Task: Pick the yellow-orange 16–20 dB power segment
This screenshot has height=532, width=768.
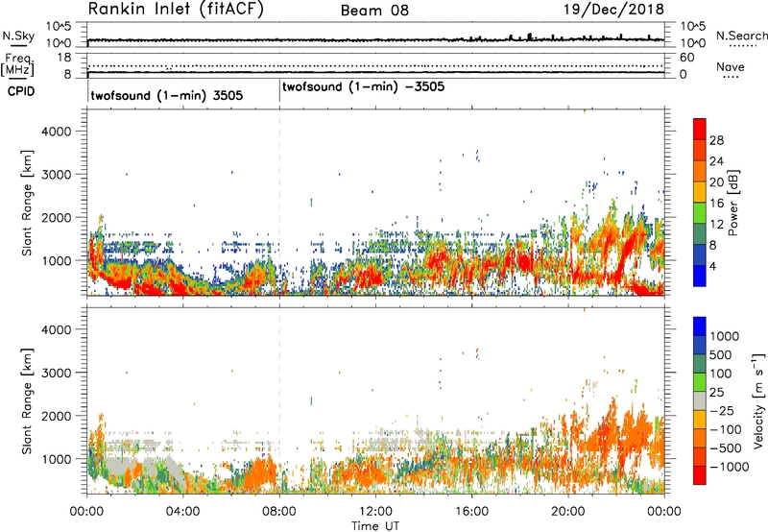Action: (x=700, y=191)
